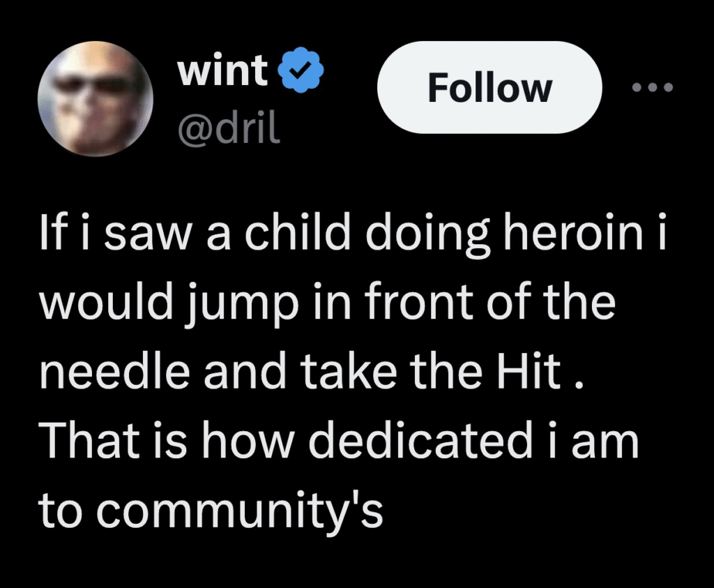This screenshot has height=588, width=714.
Task: Open the tweet author's profile via avatar
Action: click(x=96, y=99)
